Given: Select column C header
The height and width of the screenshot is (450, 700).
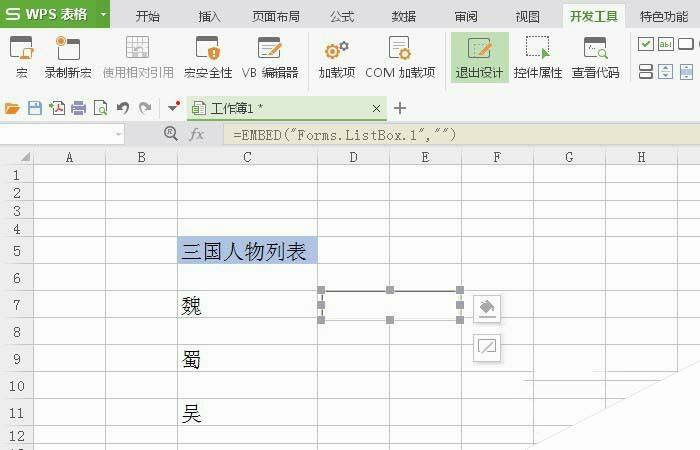Looking at the screenshot, I should [247, 157].
